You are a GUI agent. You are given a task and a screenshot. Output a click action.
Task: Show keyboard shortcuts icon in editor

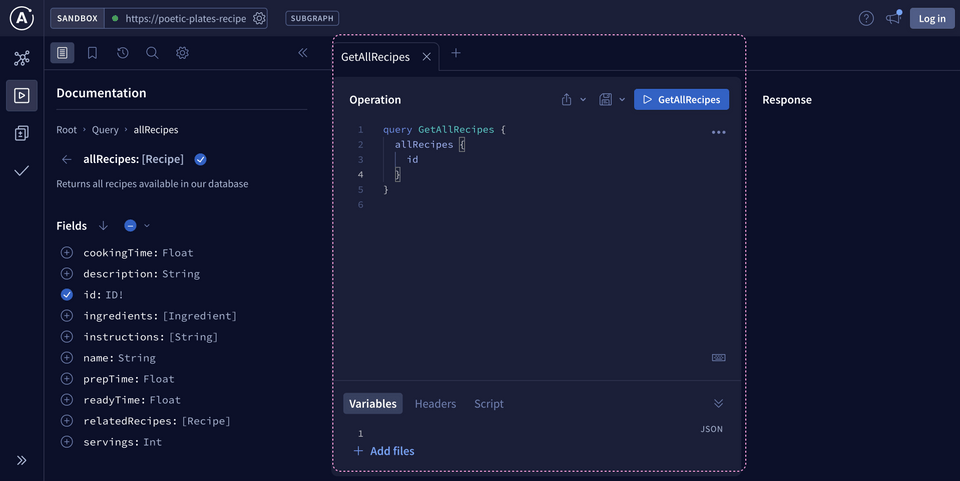coord(719,357)
